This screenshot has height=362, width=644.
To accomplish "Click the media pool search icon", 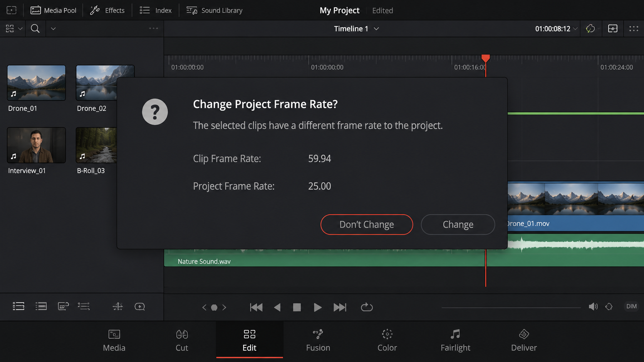I will [x=35, y=28].
